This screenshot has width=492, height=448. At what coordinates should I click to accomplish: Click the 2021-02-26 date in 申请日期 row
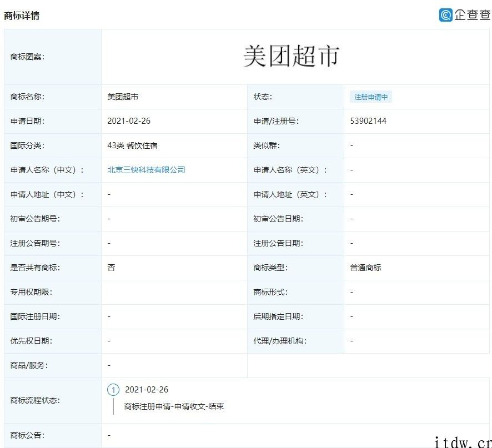coord(129,121)
